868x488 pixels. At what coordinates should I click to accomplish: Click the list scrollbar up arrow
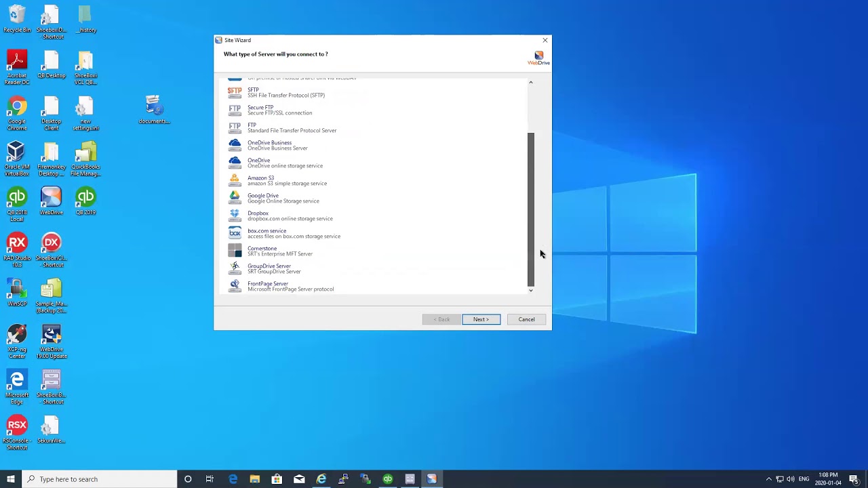pyautogui.click(x=531, y=83)
